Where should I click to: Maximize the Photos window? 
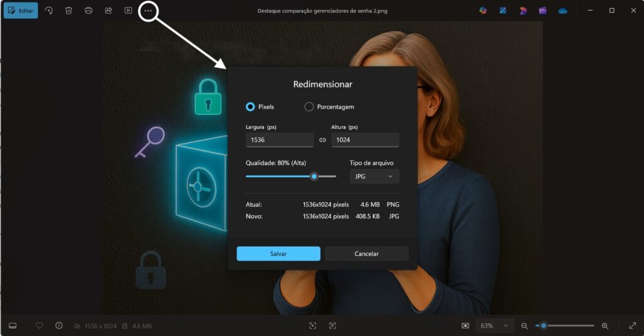tap(611, 11)
